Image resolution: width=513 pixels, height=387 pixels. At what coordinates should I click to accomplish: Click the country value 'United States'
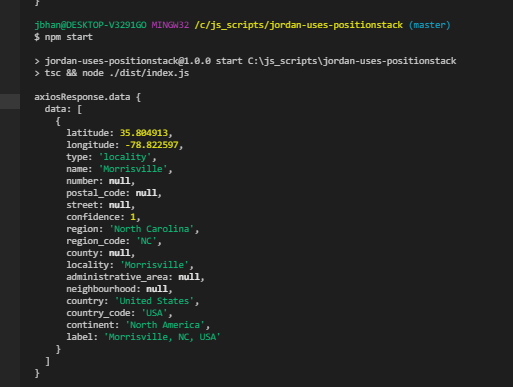point(154,301)
